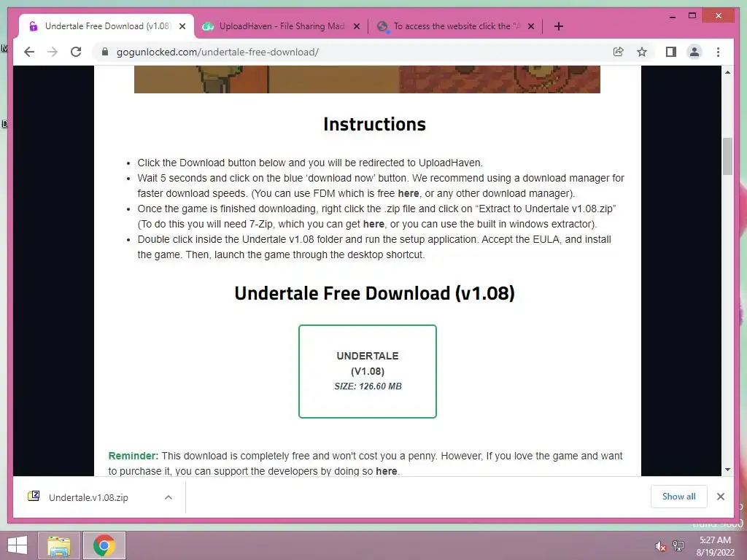Screen dimensions: 747x560
Task: Close the Undertale Free Download tab
Action: pos(182,26)
